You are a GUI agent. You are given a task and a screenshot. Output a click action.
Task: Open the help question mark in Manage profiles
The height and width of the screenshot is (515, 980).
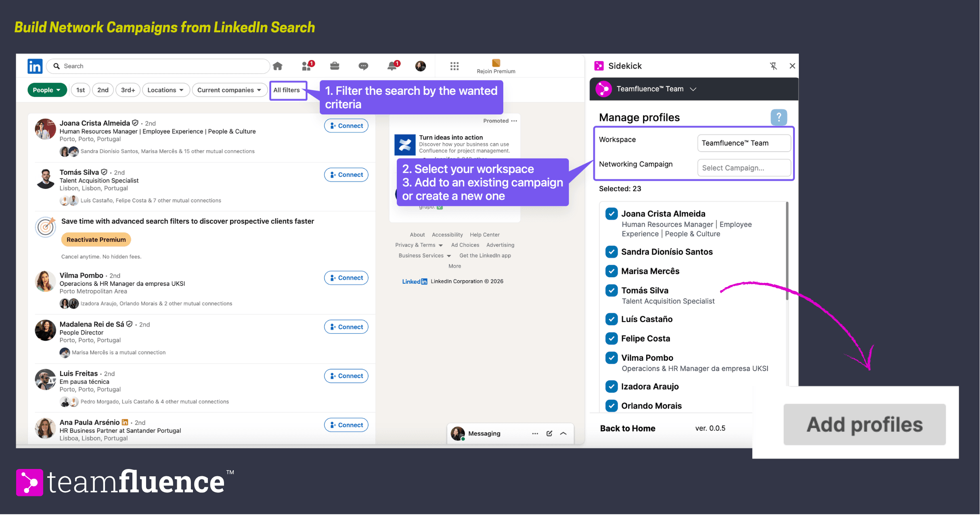[x=779, y=117]
